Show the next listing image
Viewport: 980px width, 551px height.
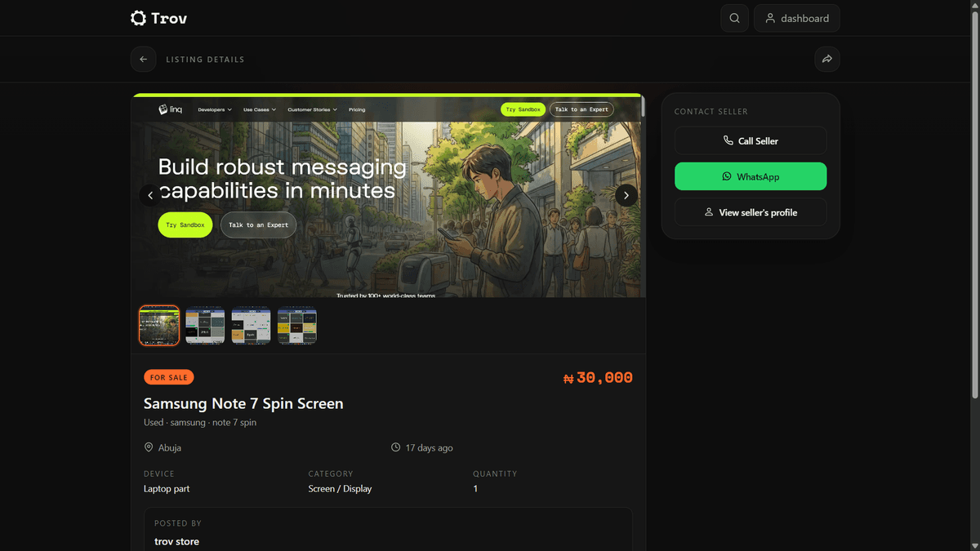(626, 195)
